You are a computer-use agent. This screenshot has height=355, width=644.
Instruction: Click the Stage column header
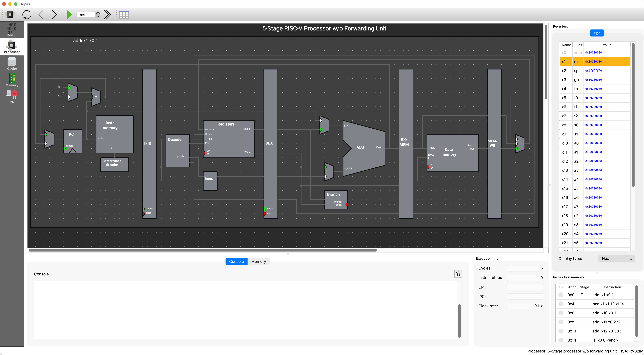pos(584,287)
